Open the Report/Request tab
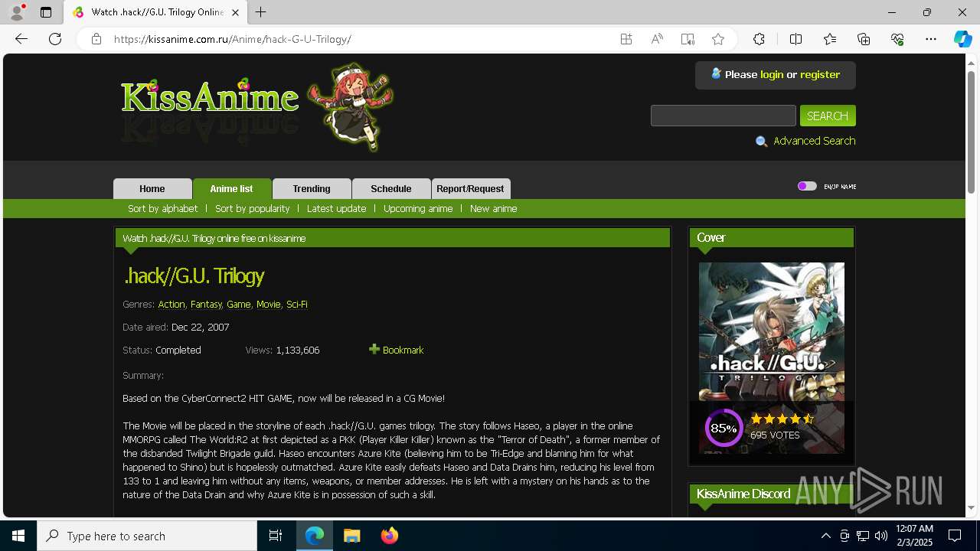This screenshot has height=551, width=980. 470,188
